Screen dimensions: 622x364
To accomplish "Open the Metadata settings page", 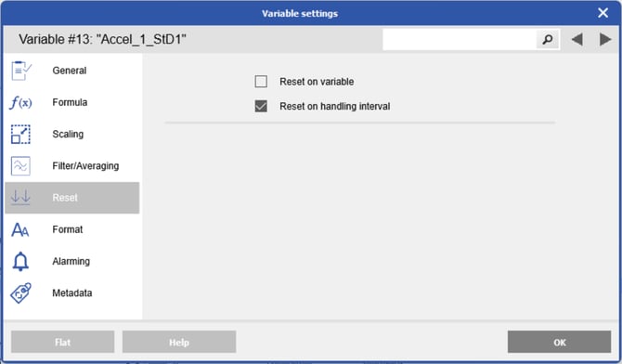I will coord(72,292).
